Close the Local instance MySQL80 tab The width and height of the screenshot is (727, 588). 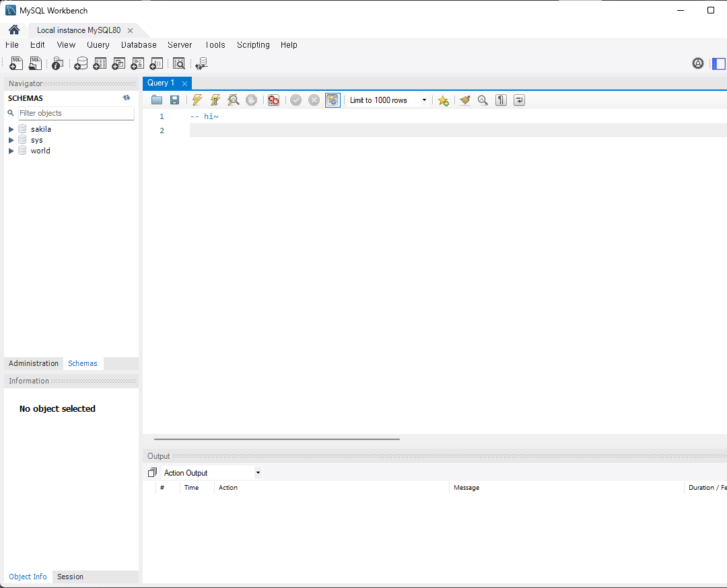click(131, 30)
